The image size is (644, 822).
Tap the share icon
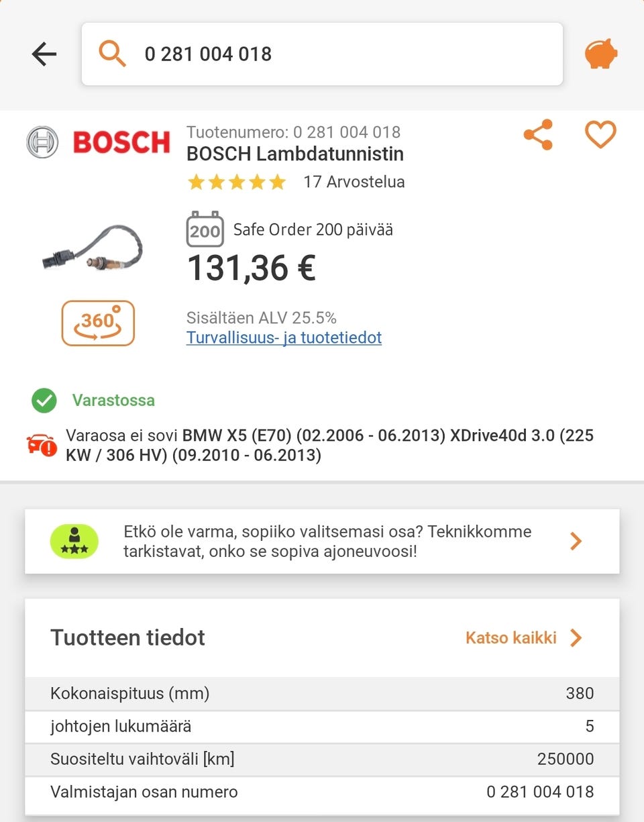pos(538,135)
